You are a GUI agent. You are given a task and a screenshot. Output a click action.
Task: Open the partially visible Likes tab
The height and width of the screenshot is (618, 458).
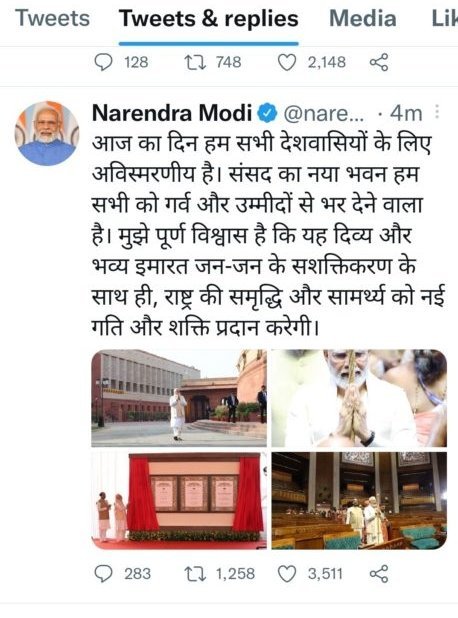click(x=445, y=19)
